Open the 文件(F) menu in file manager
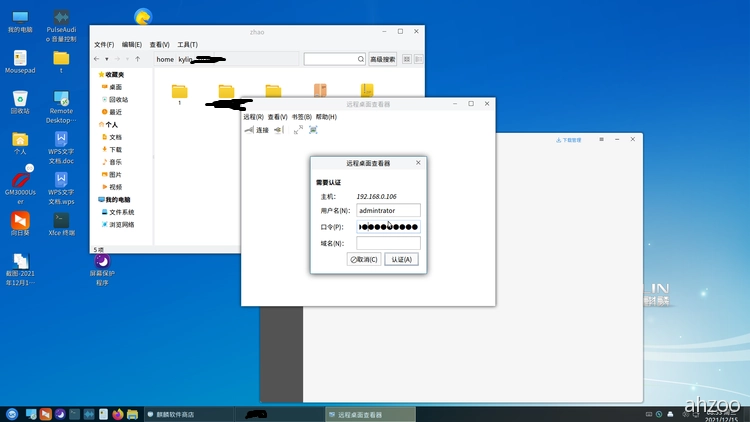The width and height of the screenshot is (750, 422). [x=104, y=44]
